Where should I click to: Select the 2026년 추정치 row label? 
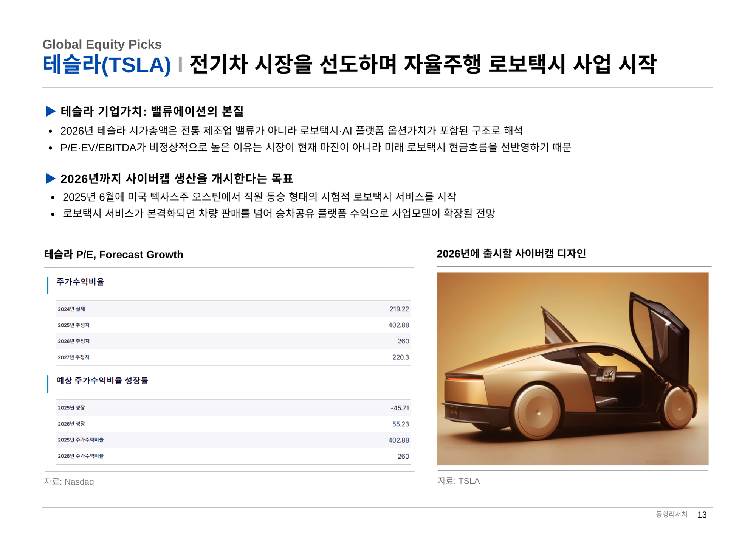click(74, 341)
